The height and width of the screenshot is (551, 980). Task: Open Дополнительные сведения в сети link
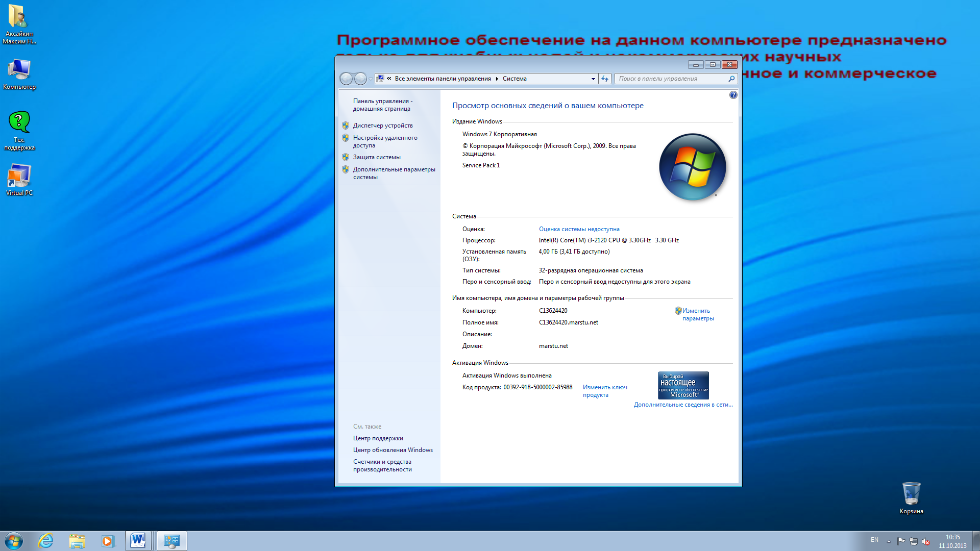coord(683,405)
